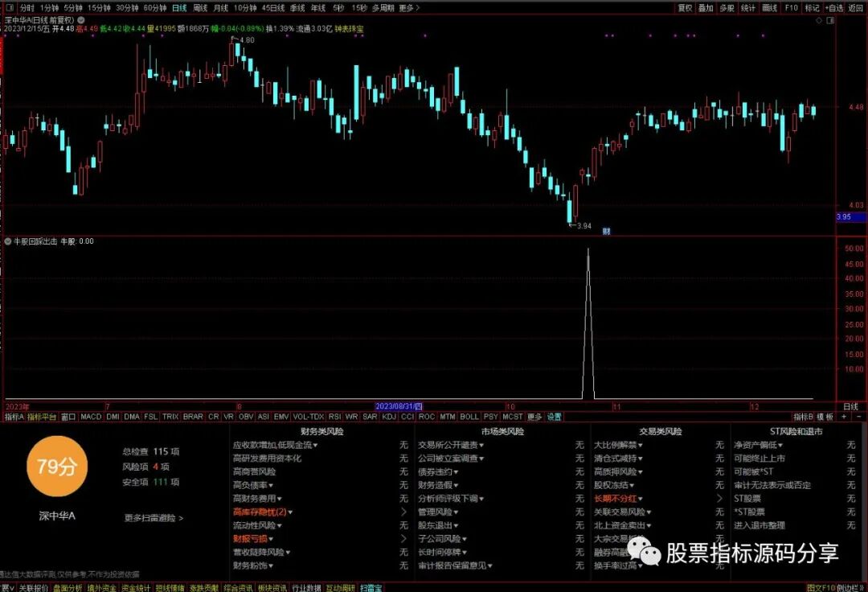868x592 pixels.
Task: Switch to the 分时 timeframe
Action: [x=27, y=8]
